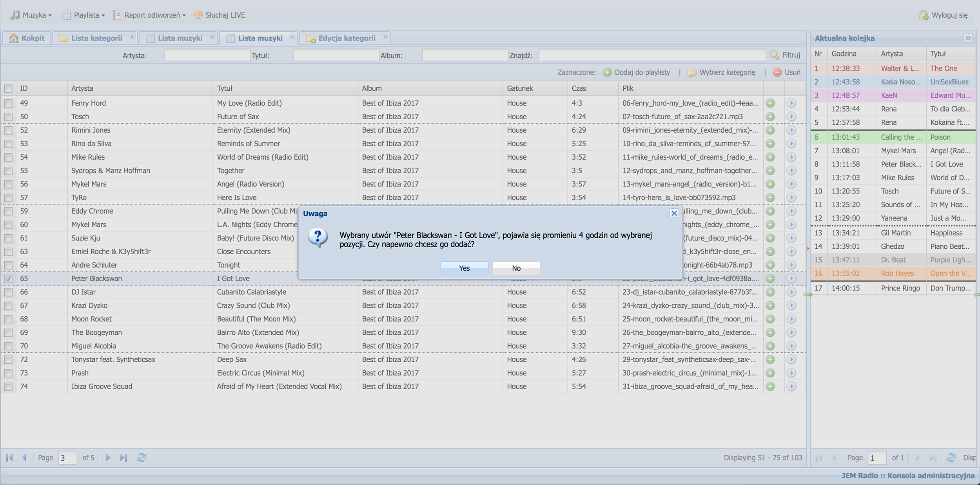Viewport: 980px width, 485px height.
Task: Go to next page of music list
Action: (x=108, y=458)
